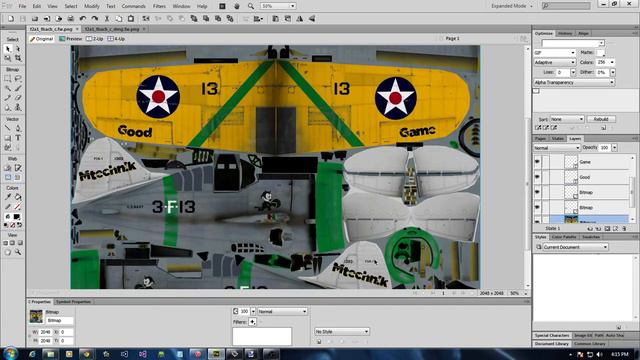Click the Print toolbar icon

(70, 19)
